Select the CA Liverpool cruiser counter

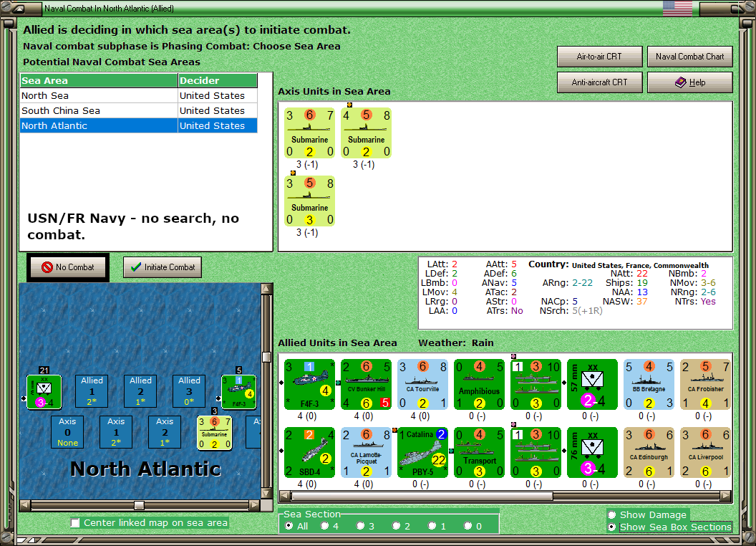pos(705,452)
